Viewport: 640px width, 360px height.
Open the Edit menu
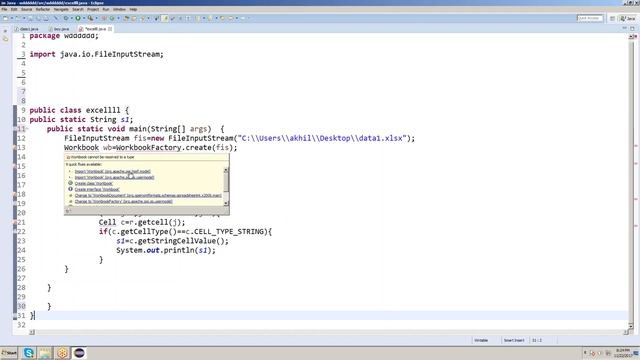(14, 9)
